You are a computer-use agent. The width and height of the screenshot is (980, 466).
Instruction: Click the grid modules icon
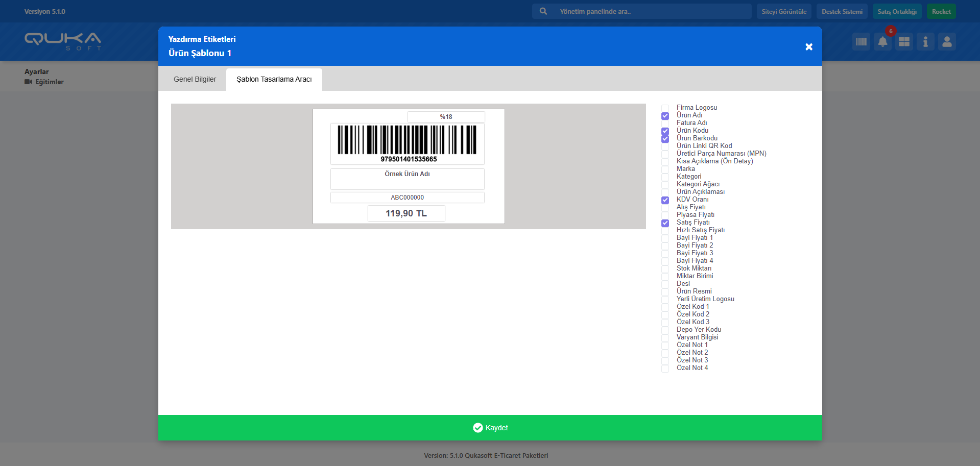click(904, 42)
